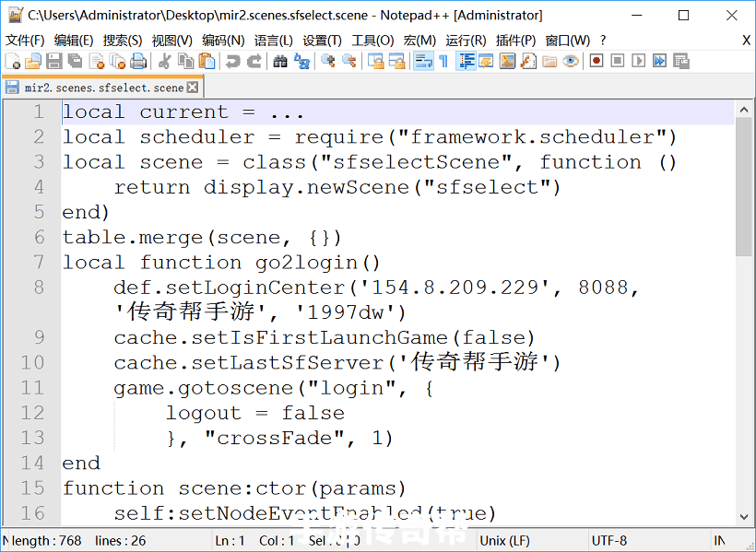This screenshot has width=756, height=552.
Task: Click the Save All icon
Action: tap(76, 62)
